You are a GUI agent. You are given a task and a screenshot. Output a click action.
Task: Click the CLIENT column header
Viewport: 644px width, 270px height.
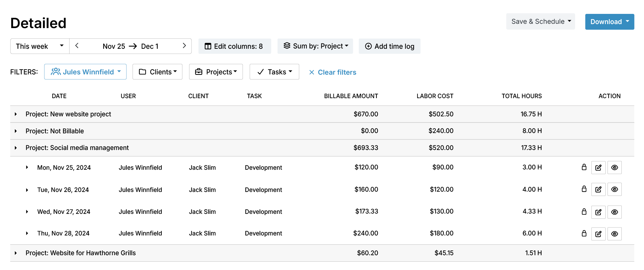(198, 96)
